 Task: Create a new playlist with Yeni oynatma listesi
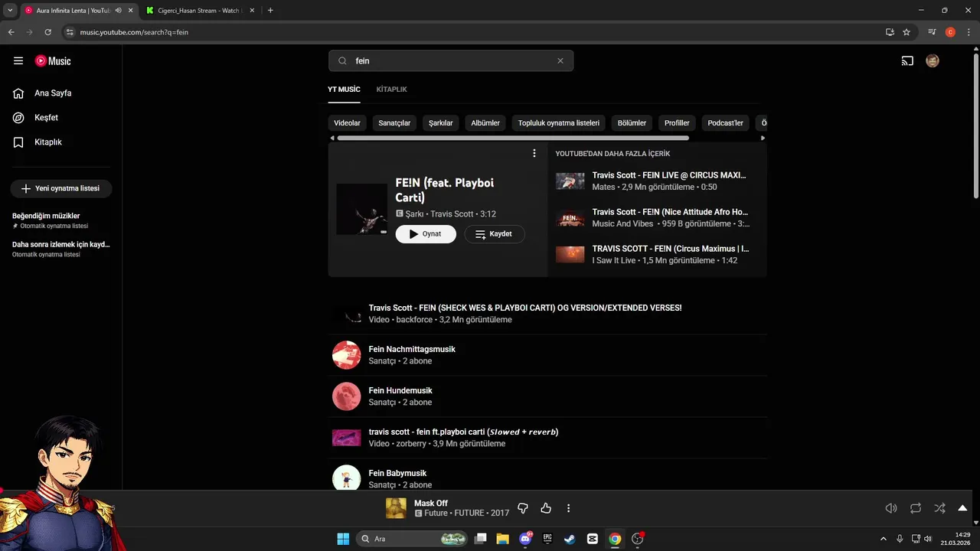61,188
